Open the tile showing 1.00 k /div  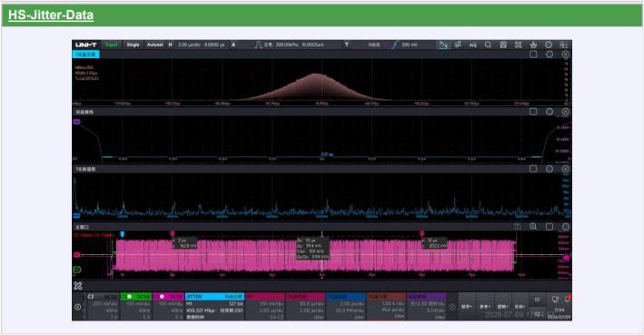tap(386, 306)
